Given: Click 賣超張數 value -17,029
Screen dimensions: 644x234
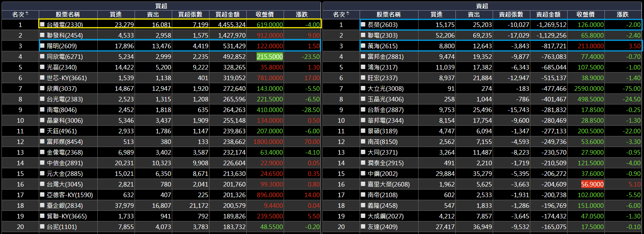Looking at the screenshot, I should point(518,35).
